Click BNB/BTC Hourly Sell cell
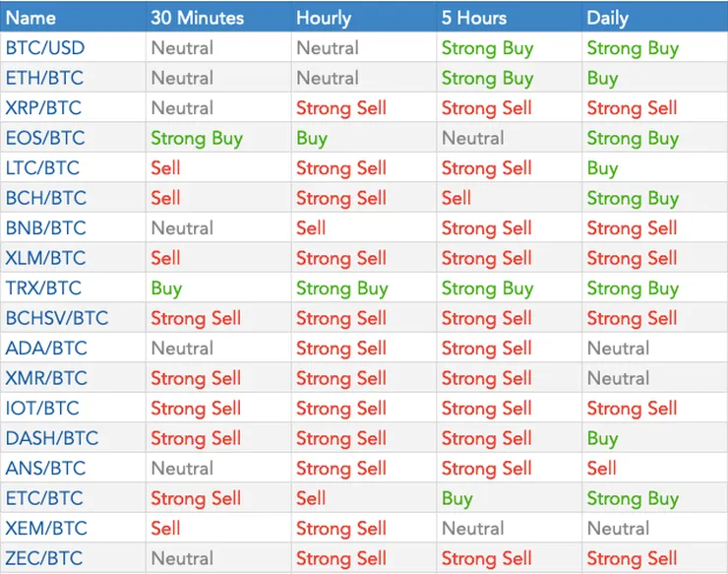The height and width of the screenshot is (574, 728). (311, 227)
